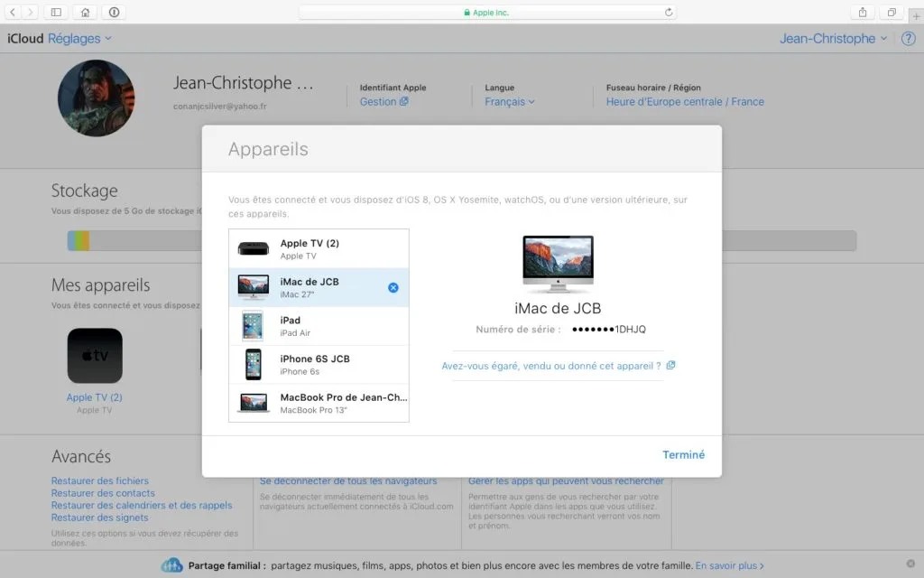Click Gérer les apps qui peuvent vous rechercher
Image resolution: width=924 pixels, height=578 pixels.
pos(566,481)
